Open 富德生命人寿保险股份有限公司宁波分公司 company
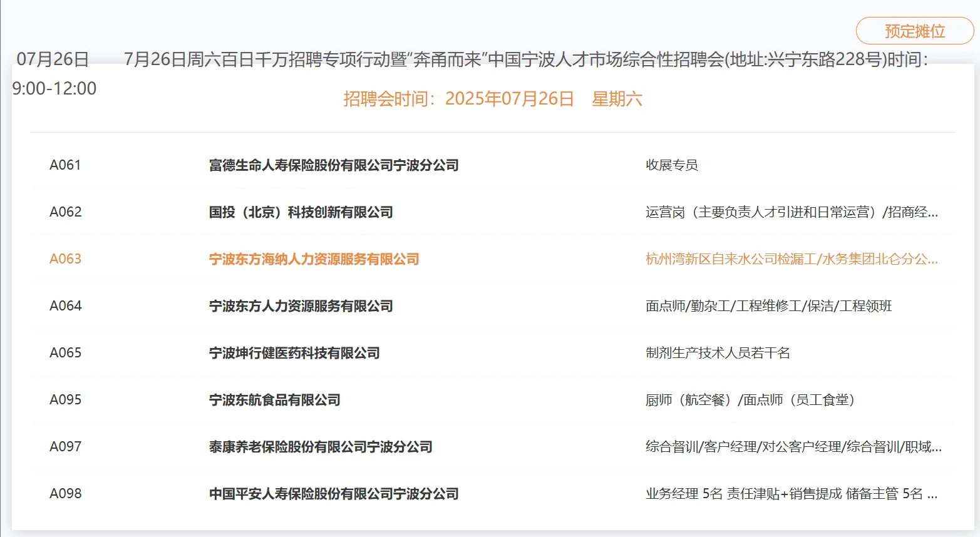 click(x=334, y=165)
